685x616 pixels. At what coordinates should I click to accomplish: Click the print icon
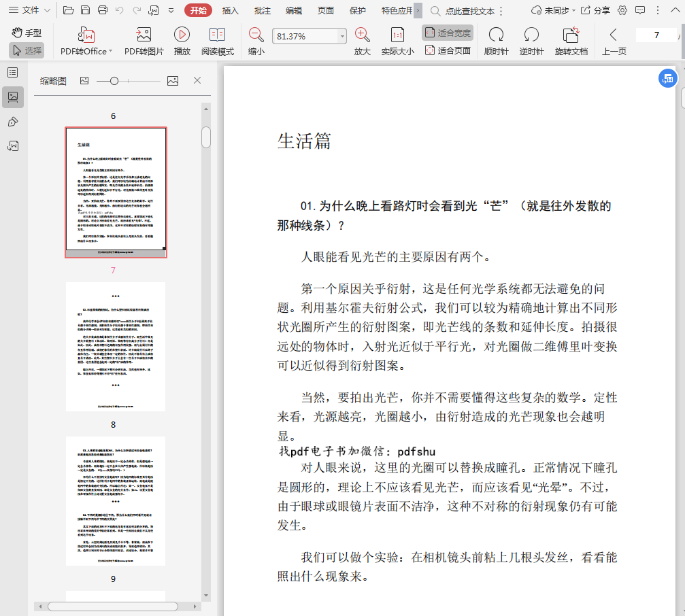click(103, 10)
